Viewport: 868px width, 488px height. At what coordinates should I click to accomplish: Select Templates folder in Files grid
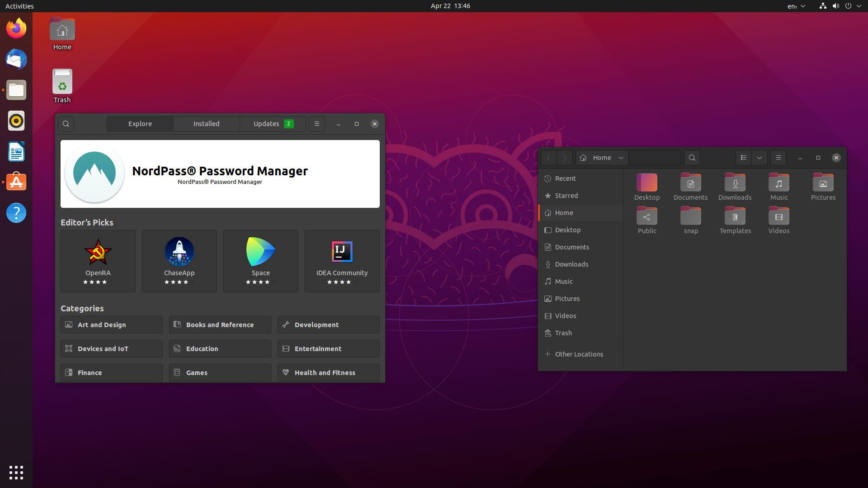pos(735,220)
